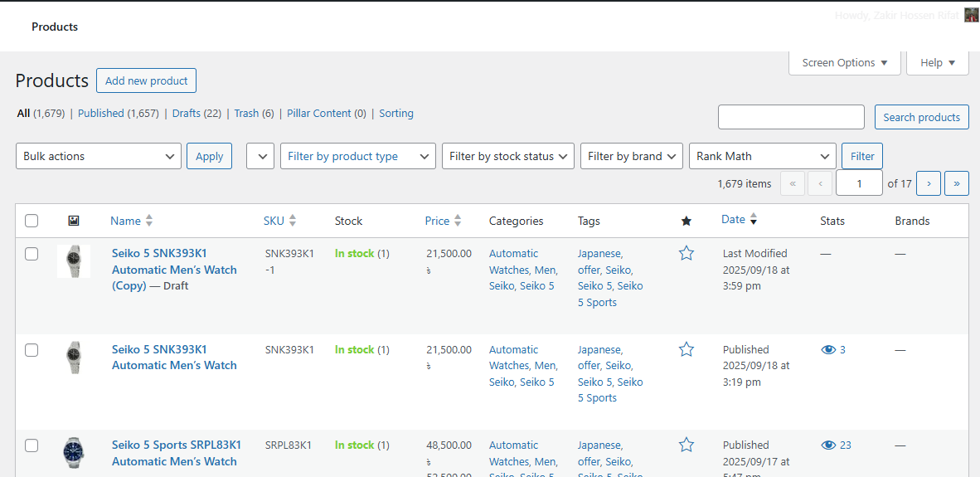Click the views eye icon showing 23

coord(827,445)
